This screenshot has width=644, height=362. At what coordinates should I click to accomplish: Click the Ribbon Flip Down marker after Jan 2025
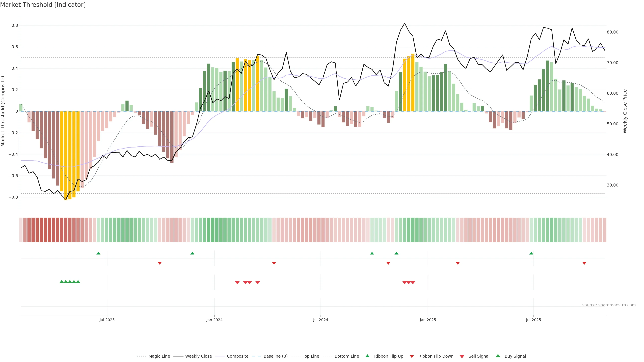pos(458,263)
